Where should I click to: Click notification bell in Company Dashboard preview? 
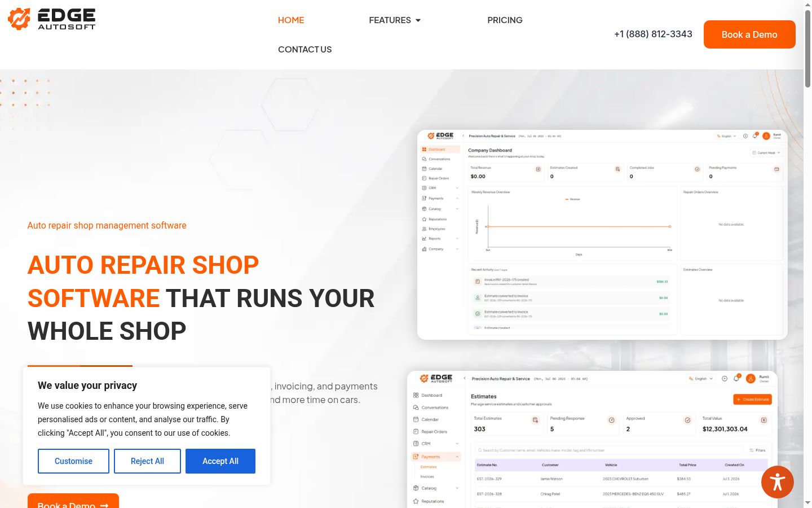coord(755,136)
